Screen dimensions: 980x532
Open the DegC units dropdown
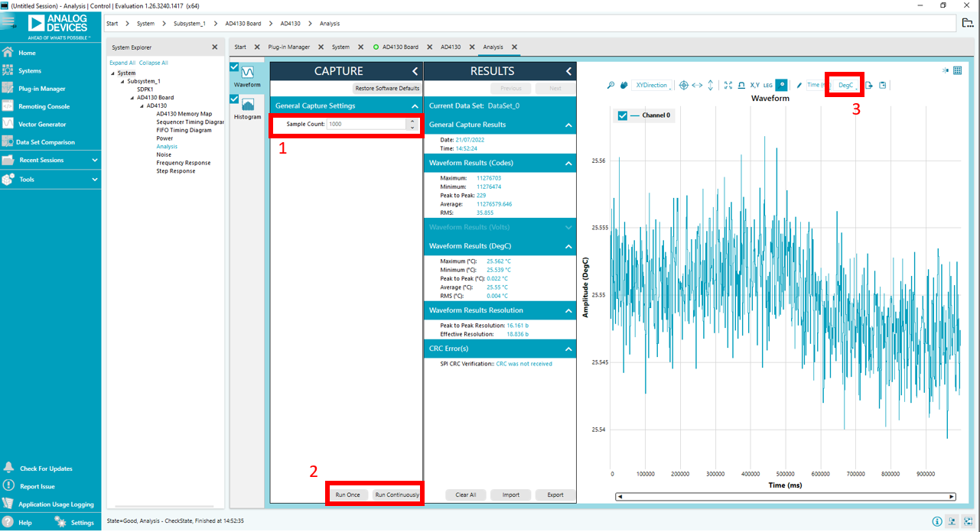(847, 85)
